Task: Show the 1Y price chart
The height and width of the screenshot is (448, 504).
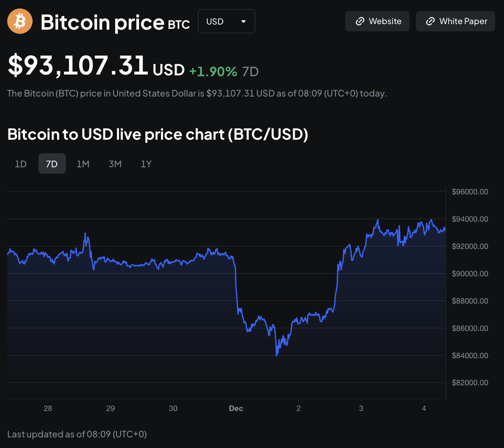Action: click(x=146, y=164)
